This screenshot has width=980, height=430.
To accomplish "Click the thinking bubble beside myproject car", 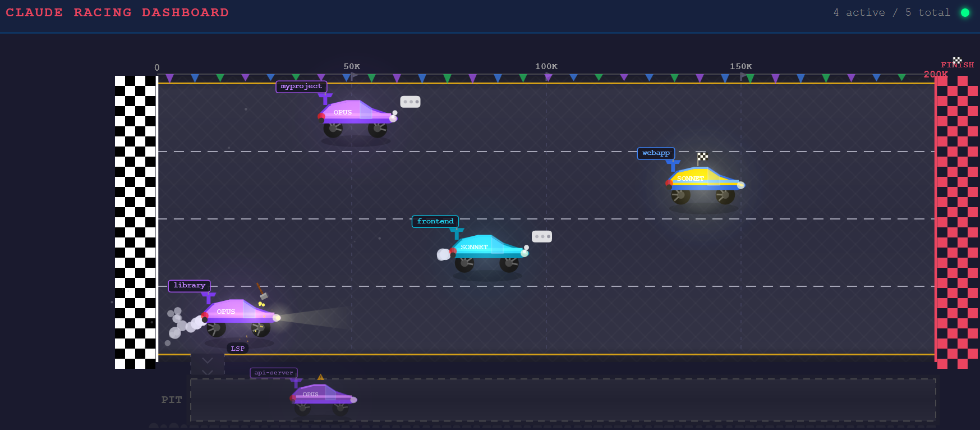I will 411,102.
